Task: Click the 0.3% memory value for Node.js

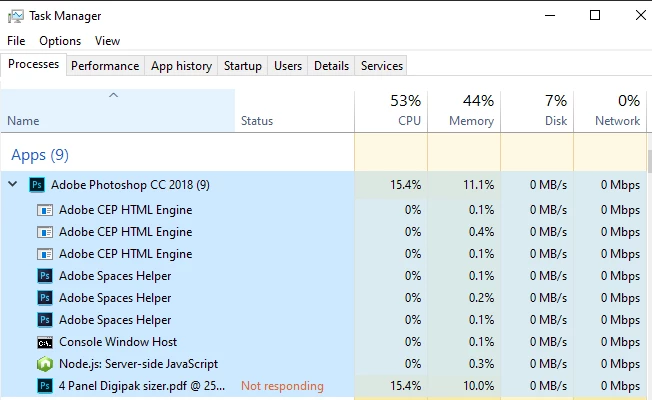Action: click(x=482, y=364)
